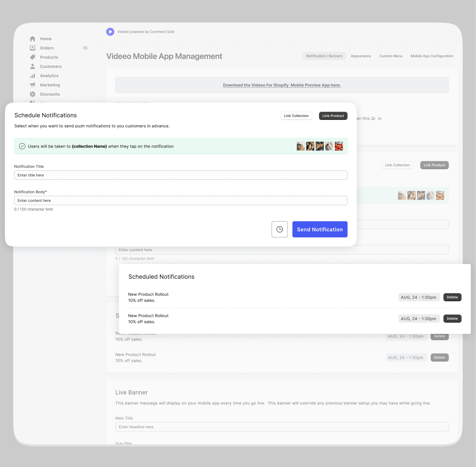The height and width of the screenshot is (467, 476).
Task: Click the Live Banner Main Title field
Action: (x=282, y=427)
